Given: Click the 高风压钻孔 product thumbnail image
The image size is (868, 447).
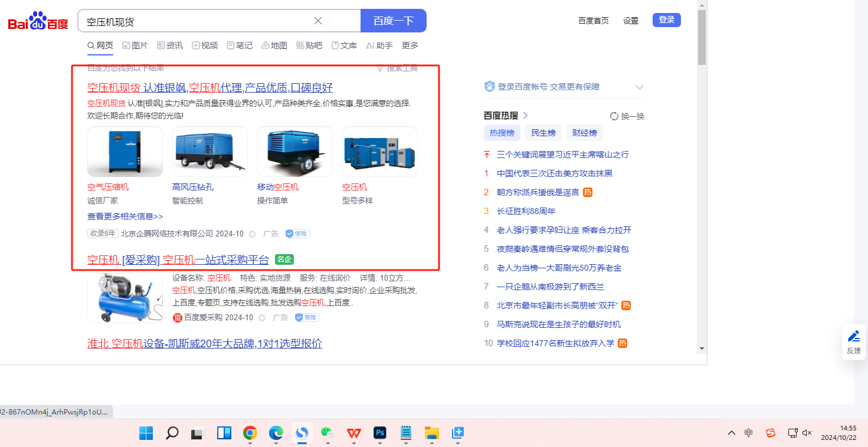Looking at the screenshot, I should pos(210,152).
